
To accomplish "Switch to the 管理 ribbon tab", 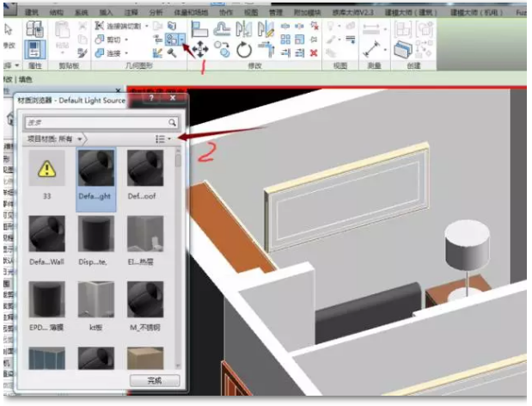I will 276,13.
